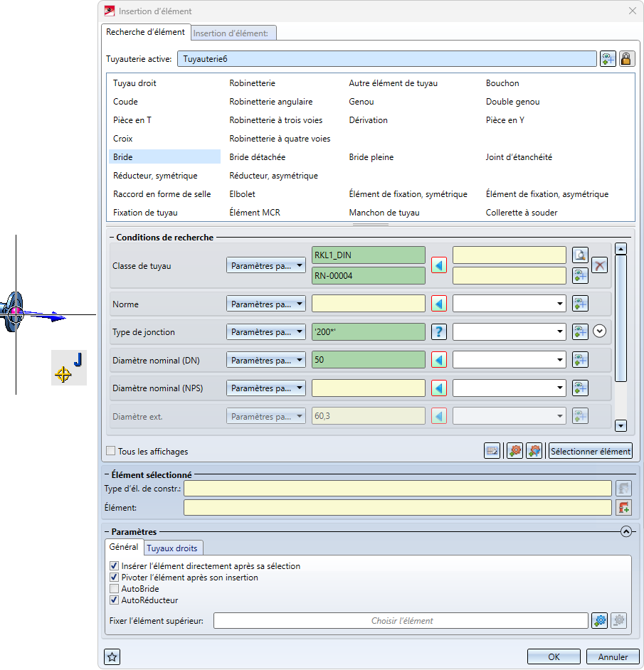
Task: Collapse the Paramètres section with round chevron
Action: click(x=625, y=531)
